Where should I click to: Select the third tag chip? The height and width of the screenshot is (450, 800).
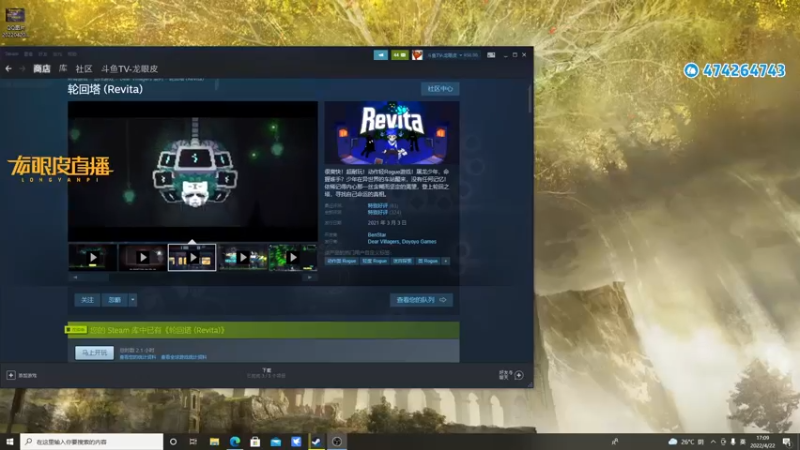[403, 261]
